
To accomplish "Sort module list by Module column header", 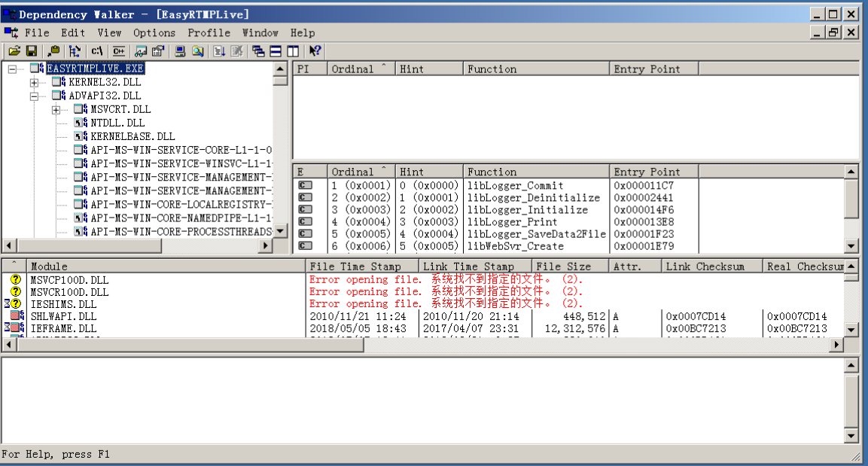I will (166, 267).
